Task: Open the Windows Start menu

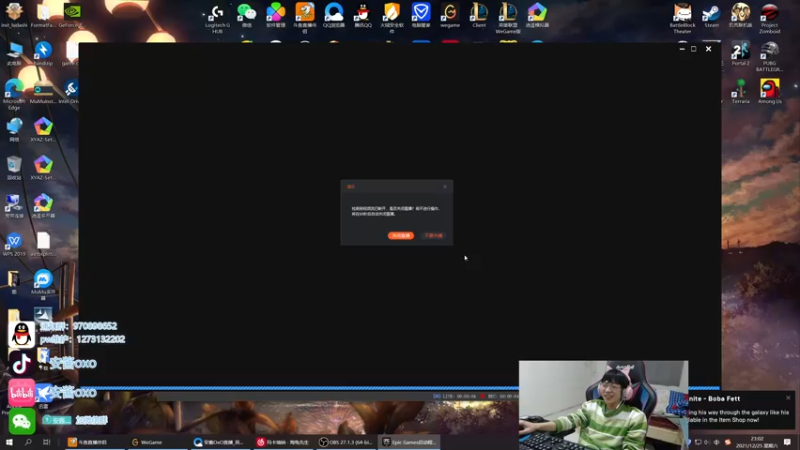Action: coord(9,442)
